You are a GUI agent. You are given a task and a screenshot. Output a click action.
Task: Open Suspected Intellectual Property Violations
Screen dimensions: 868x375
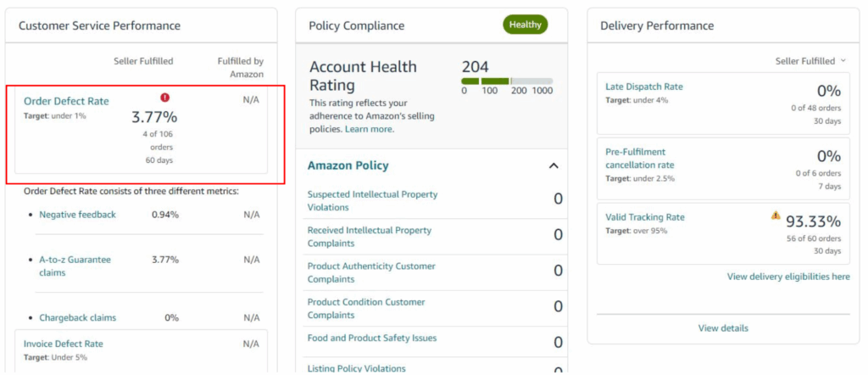(373, 201)
